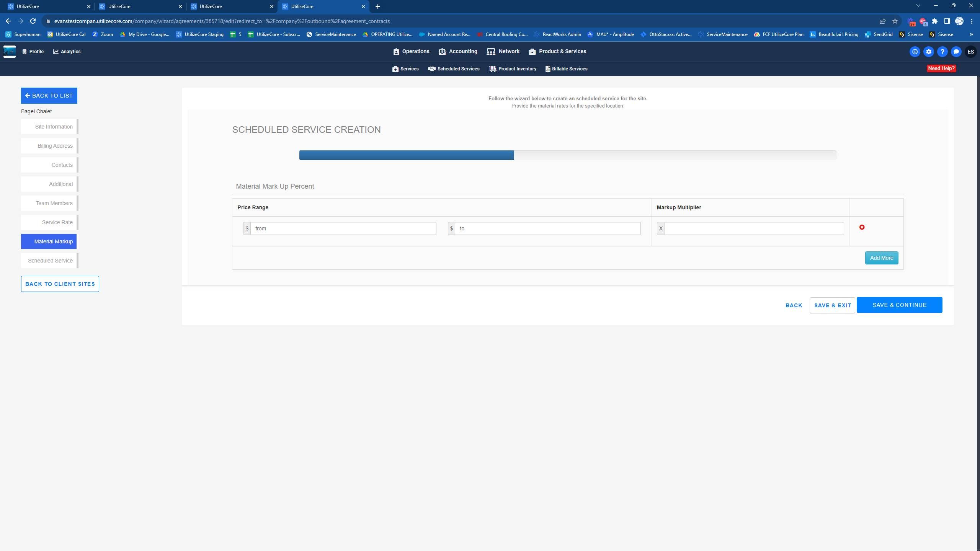Bookmark this page with star icon
980x551 pixels.
[x=895, y=21]
